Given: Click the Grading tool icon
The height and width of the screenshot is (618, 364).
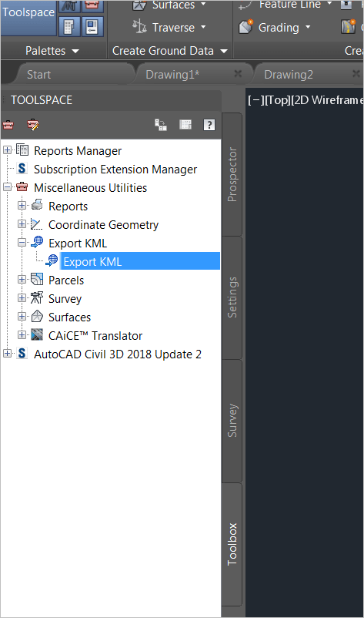Looking at the screenshot, I should [x=245, y=27].
